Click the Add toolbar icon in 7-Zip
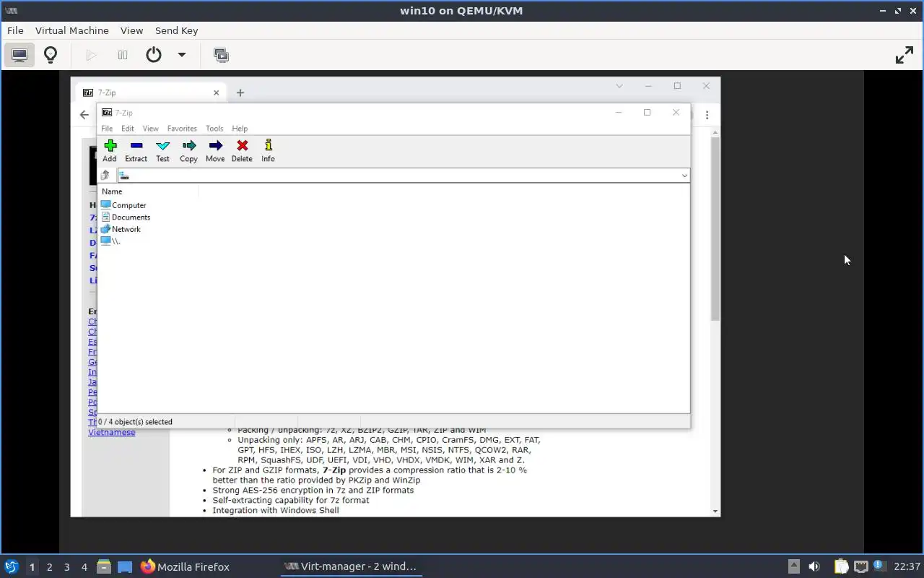Viewport: 924px width, 578px height. click(x=110, y=150)
